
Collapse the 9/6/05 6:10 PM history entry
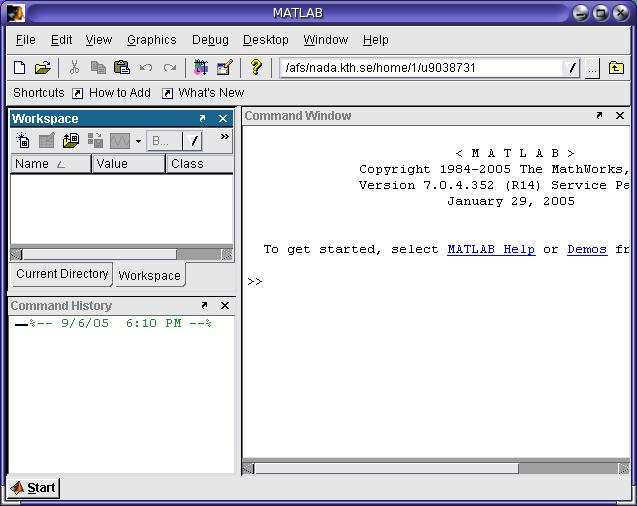pos(21,324)
